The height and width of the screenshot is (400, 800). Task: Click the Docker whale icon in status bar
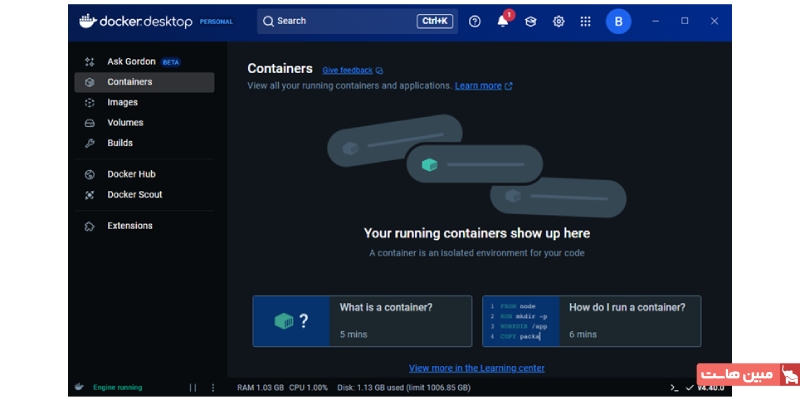(x=78, y=387)
